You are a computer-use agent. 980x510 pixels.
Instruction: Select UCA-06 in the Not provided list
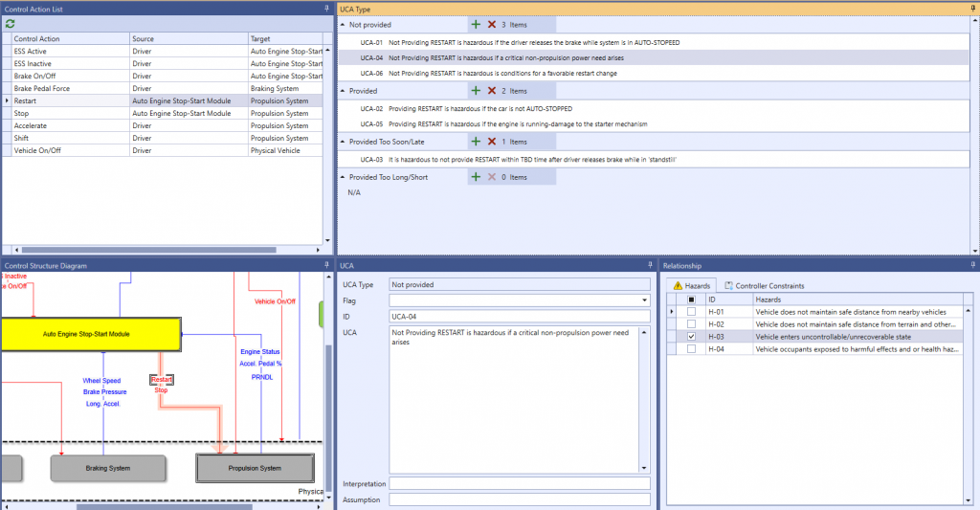655,73
